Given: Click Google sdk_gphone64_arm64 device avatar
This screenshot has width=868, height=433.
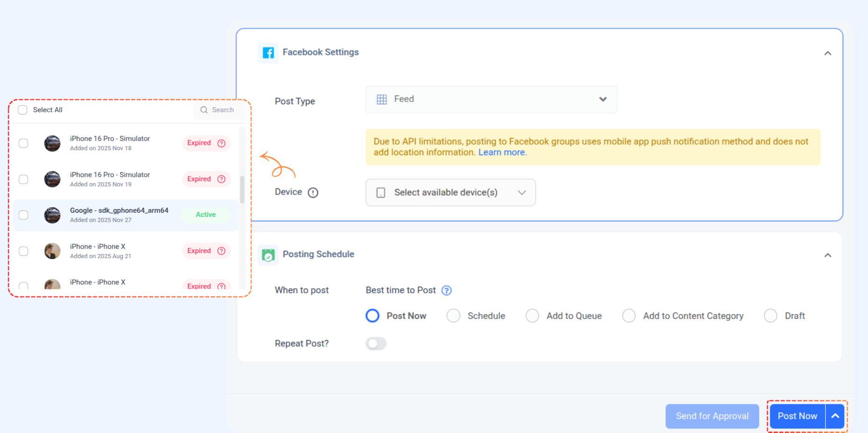Looking at the screenshot, I should pyautogui.click(x=52, y=215).
